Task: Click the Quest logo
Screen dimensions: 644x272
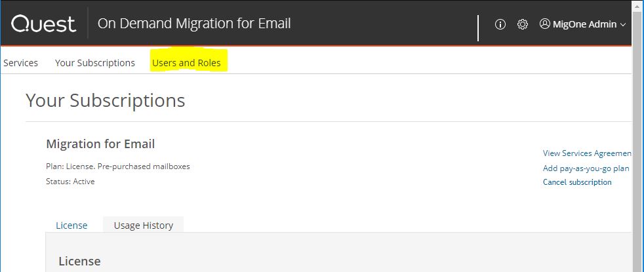Action: [x=43, y=24]
